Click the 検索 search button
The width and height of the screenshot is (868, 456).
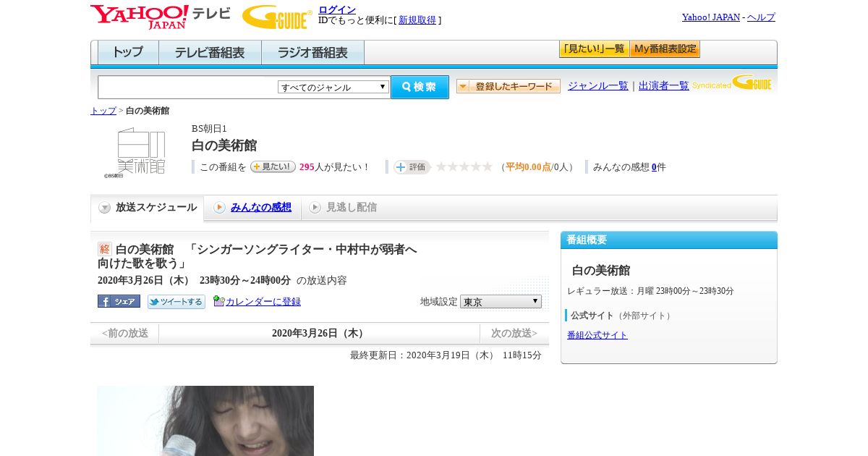(420, 87)
